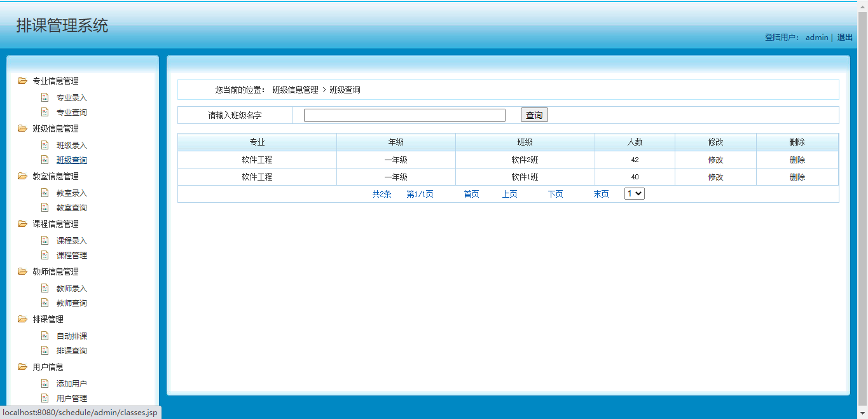
Task: Click the folder icon beside 教室信息管理
Action: 22,176
